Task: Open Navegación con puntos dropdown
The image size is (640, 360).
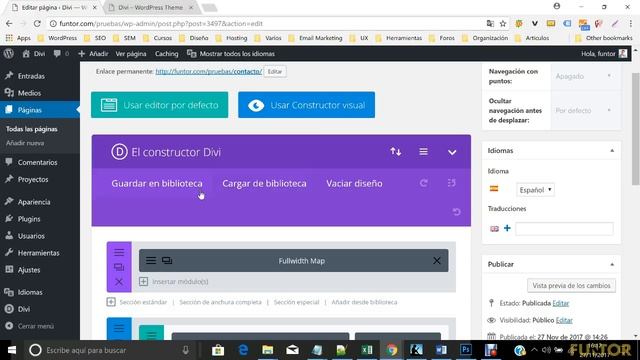Action: pyautogui.click(x=583, y=76)
